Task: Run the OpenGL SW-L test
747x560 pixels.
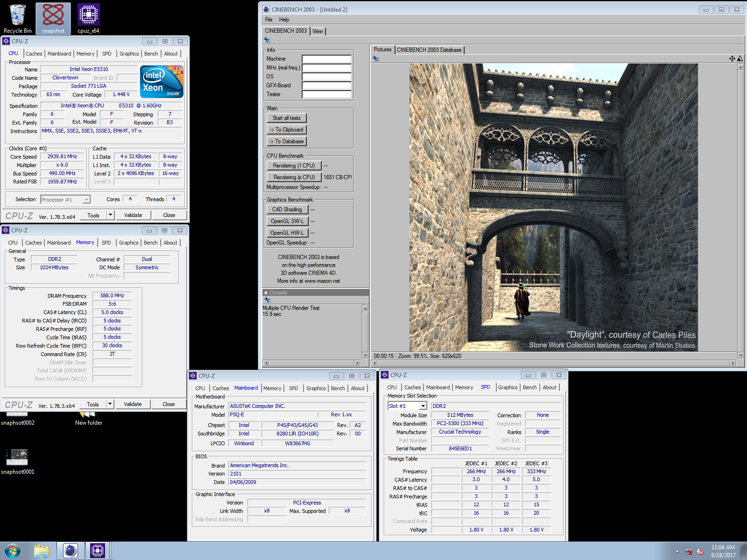Action: tap(287, 221)
